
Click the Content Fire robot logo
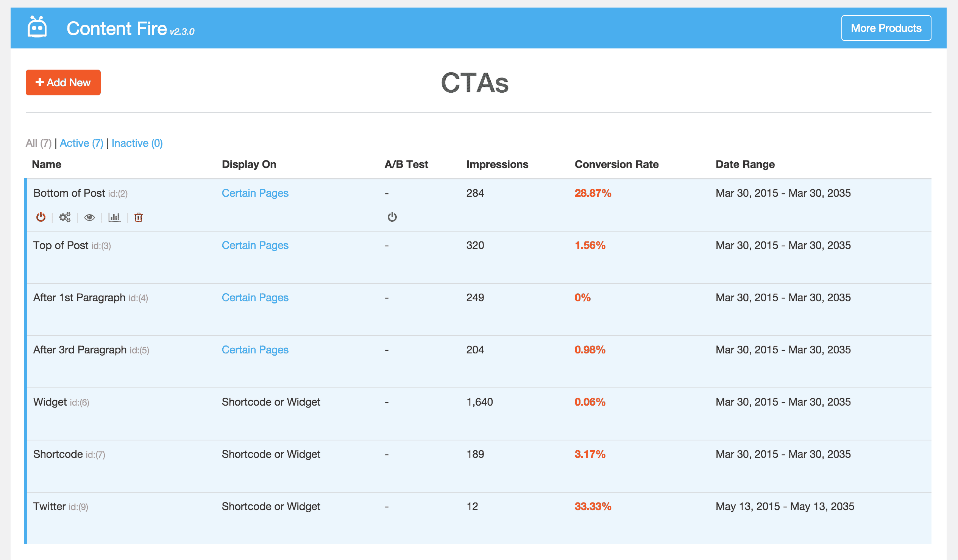coord(37,27)
